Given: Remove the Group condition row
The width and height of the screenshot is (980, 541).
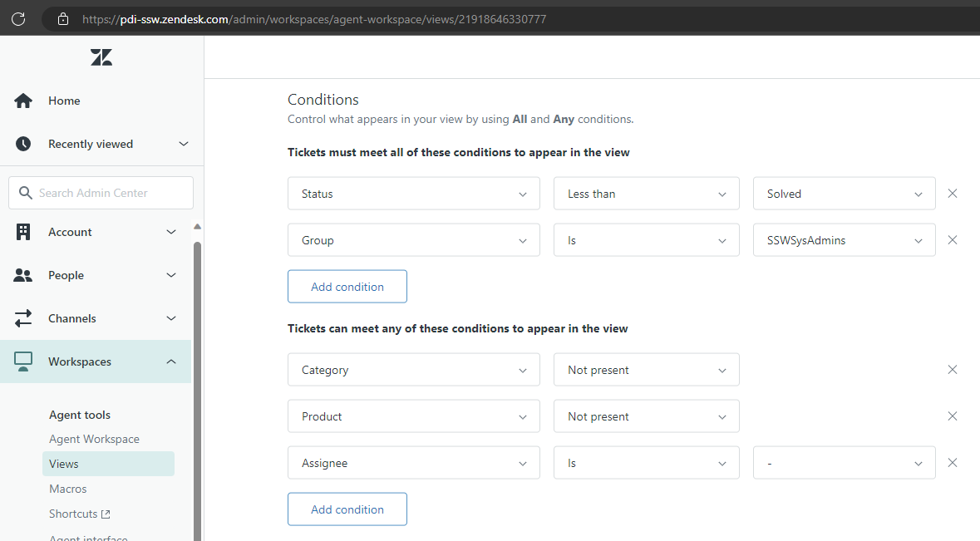Looking at the screenshot, I should 953,240.
